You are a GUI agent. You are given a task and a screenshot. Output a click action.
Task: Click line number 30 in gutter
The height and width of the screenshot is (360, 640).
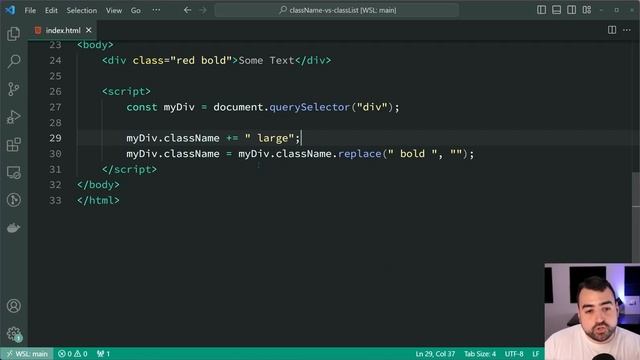point(56,153)
